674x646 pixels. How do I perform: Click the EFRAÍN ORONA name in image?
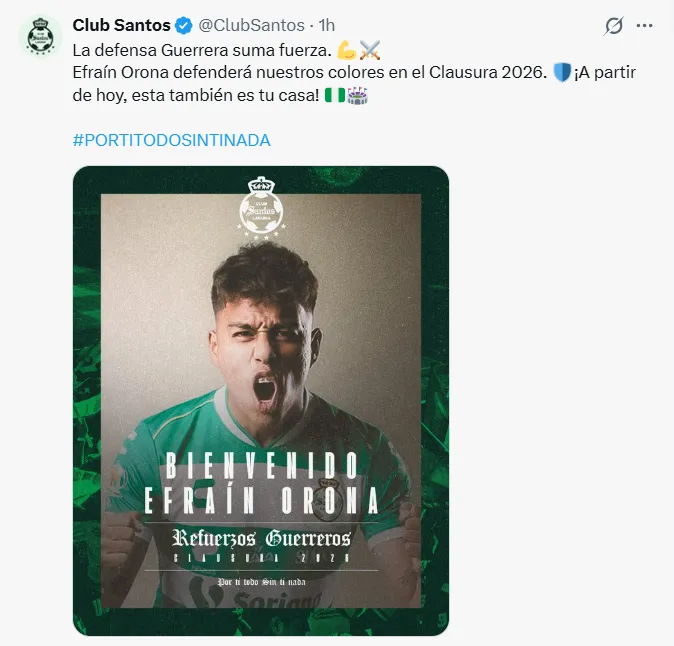click(x=261, y=498)
